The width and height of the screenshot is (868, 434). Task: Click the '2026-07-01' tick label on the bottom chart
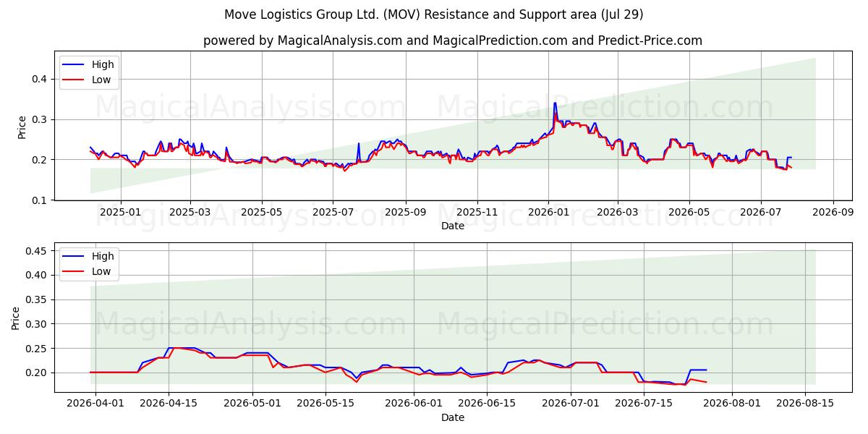(571, 404)
